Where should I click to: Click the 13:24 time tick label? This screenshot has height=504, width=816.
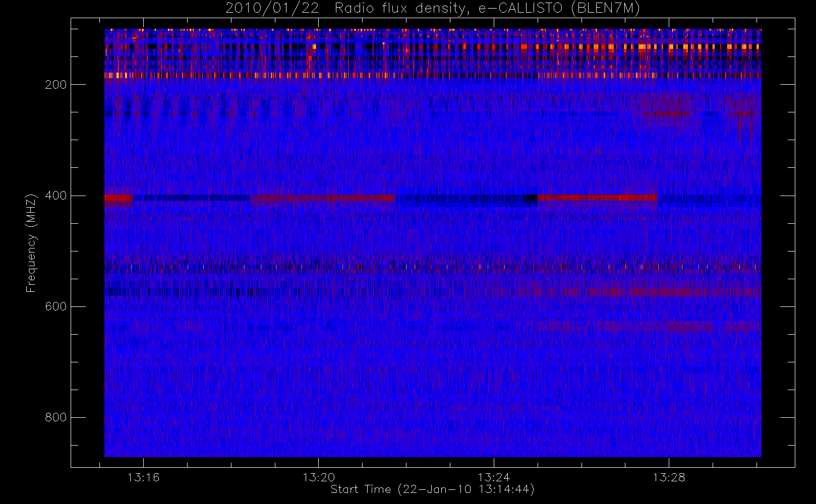tap(494, 477)
